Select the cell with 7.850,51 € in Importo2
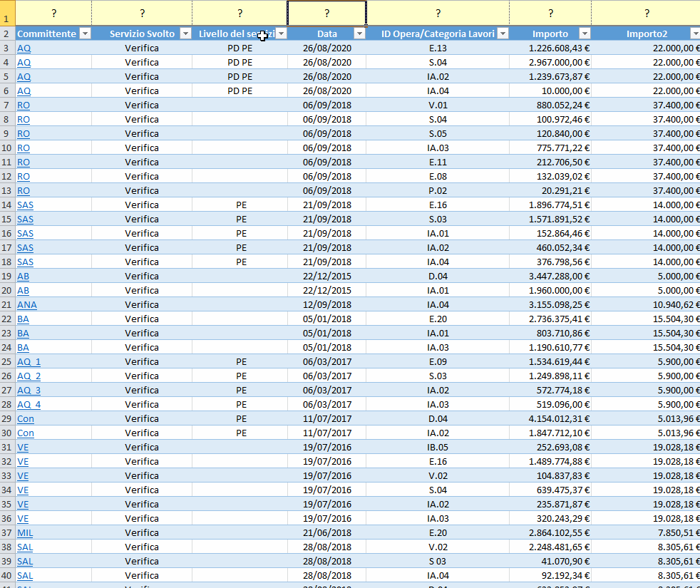The image size is (700, 588). point(646,532)
